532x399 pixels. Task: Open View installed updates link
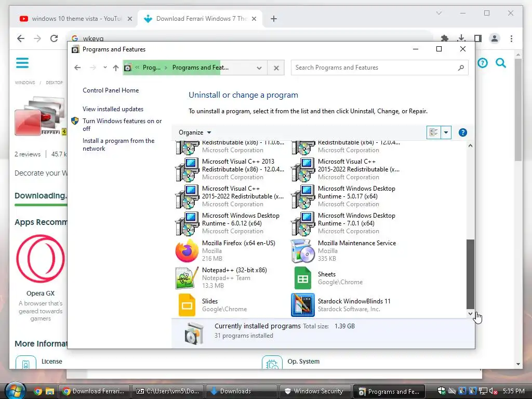tap(113, 109)
